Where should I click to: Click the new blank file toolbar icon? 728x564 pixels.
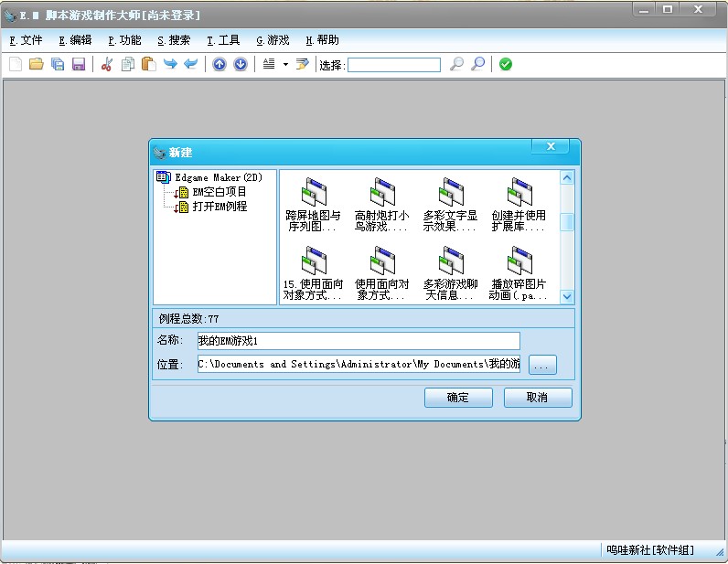click(x=16, y=64)
